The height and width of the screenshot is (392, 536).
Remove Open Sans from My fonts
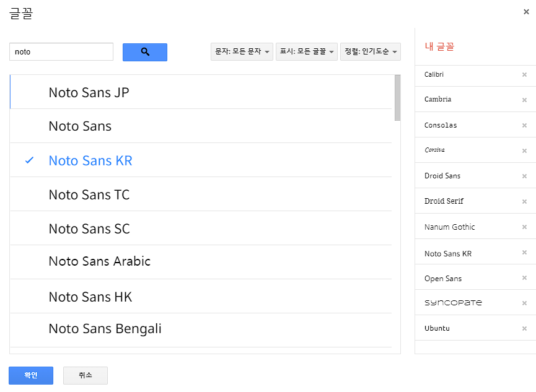point(524,278)
